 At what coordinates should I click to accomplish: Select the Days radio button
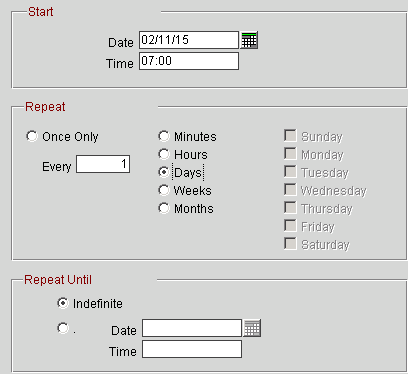[x=164, y=172]
